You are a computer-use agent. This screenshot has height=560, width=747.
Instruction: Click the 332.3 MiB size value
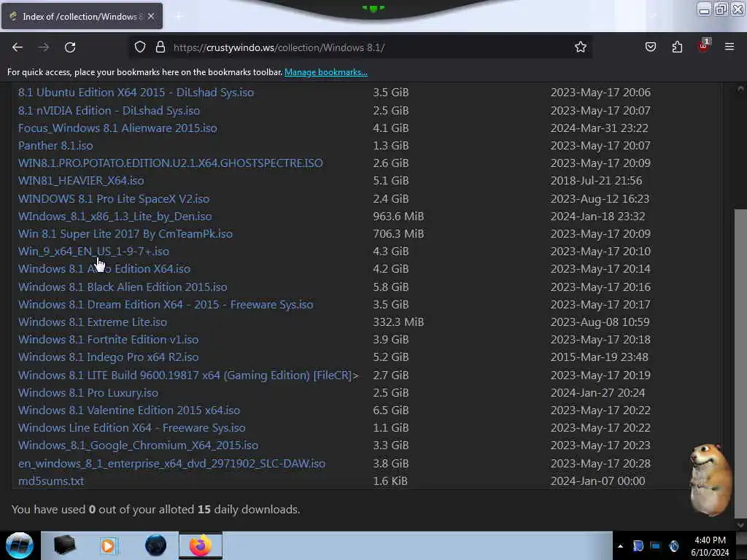[x=398, y=322]
